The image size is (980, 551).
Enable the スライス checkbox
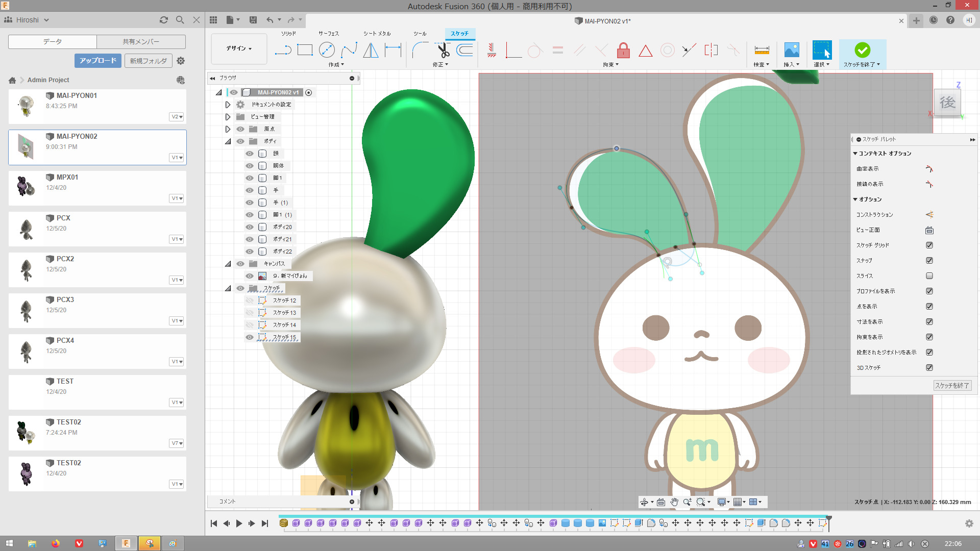click(x=929, y=276)
